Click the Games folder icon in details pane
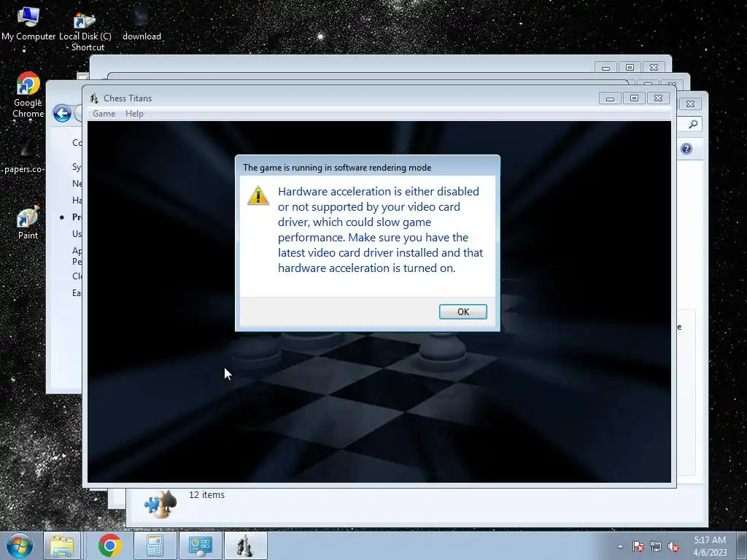 tap(160, 504)
